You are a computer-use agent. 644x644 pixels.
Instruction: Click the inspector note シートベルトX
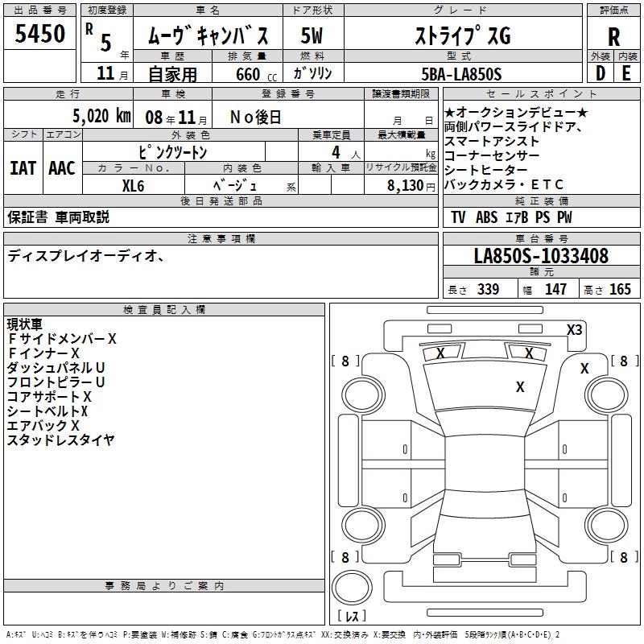[x=47, y=411]
